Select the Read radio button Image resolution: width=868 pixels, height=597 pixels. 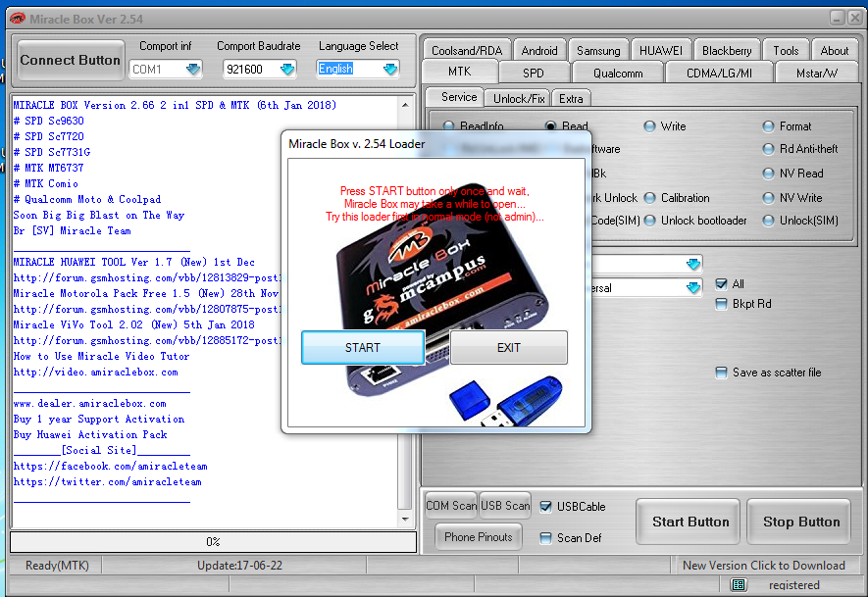click(550, 126)
